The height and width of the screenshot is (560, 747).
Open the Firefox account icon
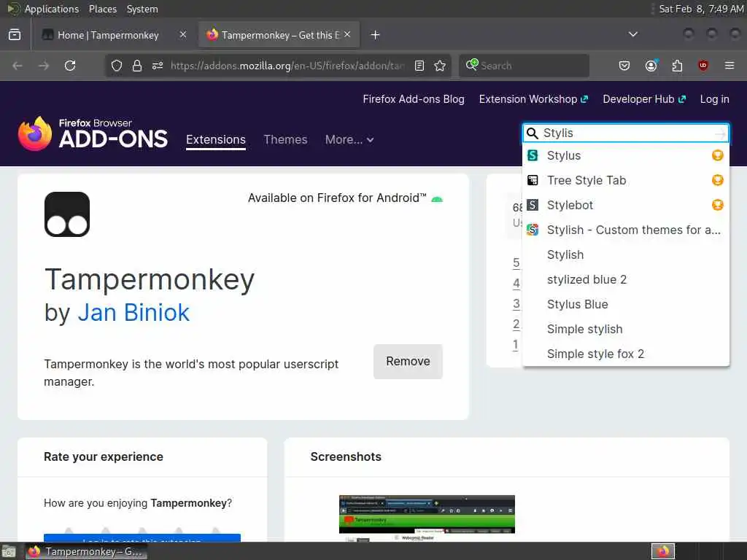[x=651, y=65]
